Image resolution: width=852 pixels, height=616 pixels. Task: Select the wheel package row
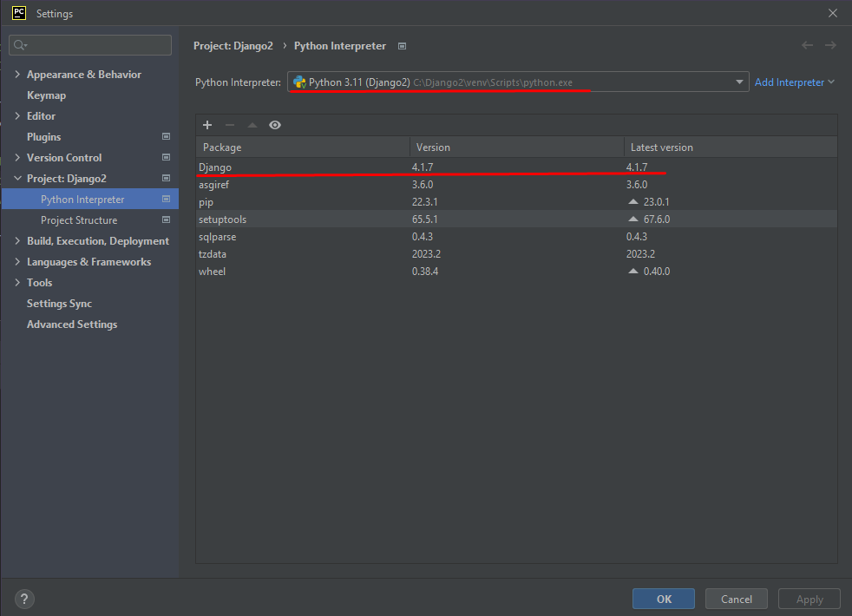pos(516,272)
